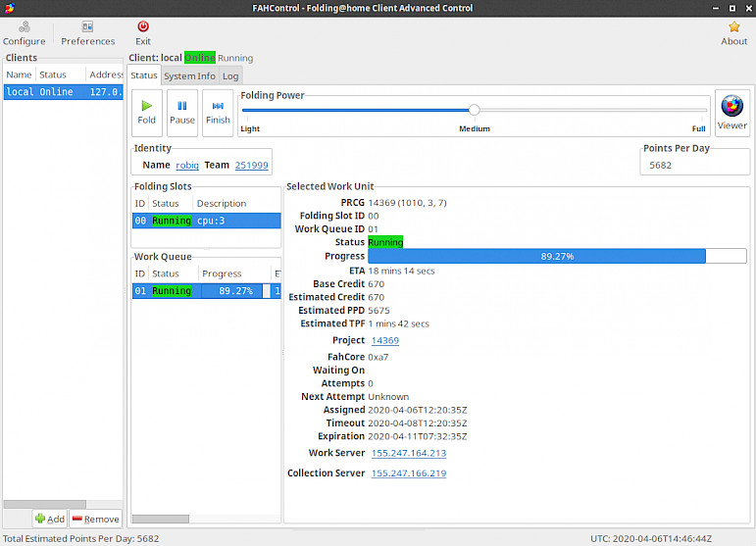Click PRCG value 14369 (1010, 3, 7)
The height and width of the screenshot is (546, 756).
407,203
